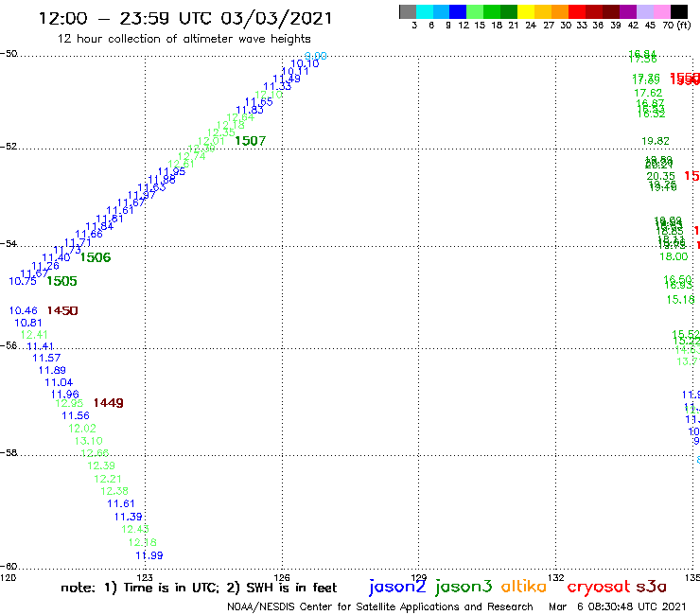The image size is (700, 615).
Task: Click the dark blue swatch in the color scale
Action: [458, 11]
